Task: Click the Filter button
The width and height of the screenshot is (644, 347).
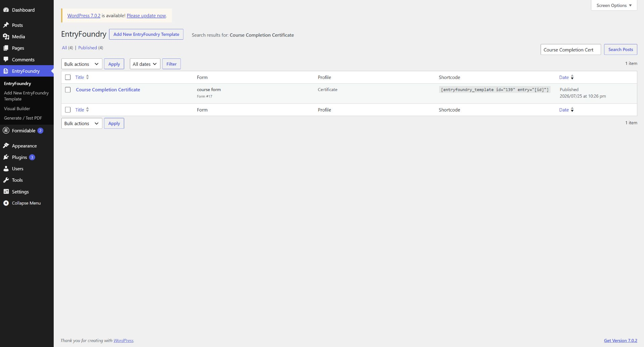Action: pos(171,64)
